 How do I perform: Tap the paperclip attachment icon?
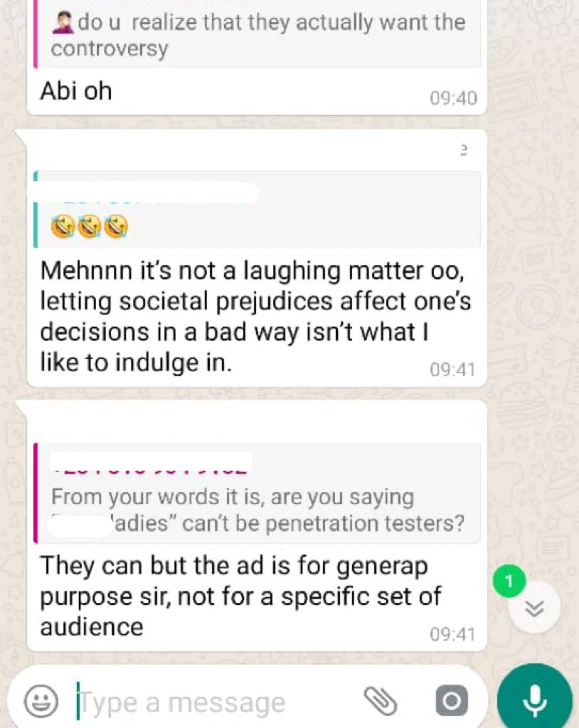tap(381, 702)
